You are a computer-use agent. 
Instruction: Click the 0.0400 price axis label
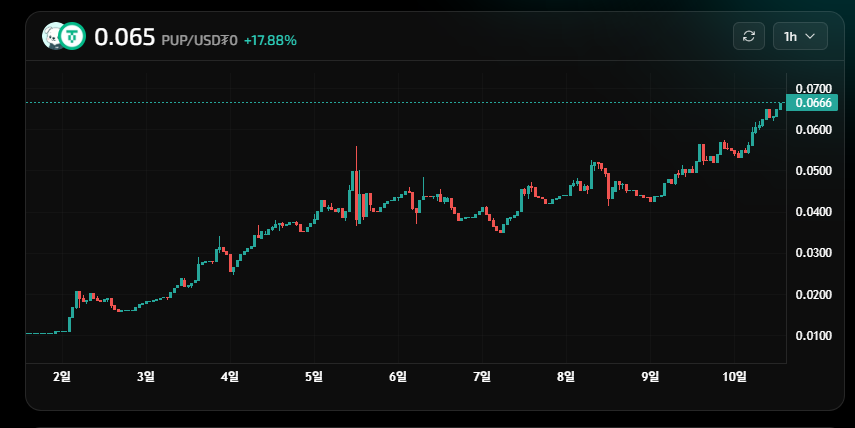(814, 212)
